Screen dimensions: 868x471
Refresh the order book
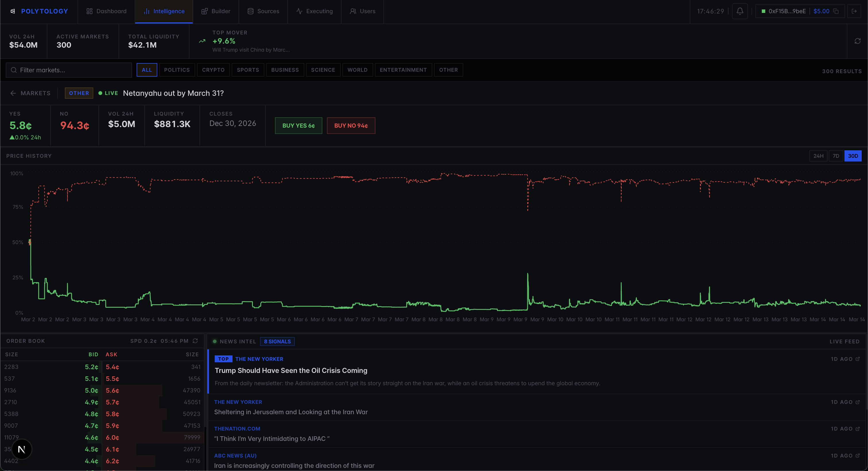(x=195, y=341)
